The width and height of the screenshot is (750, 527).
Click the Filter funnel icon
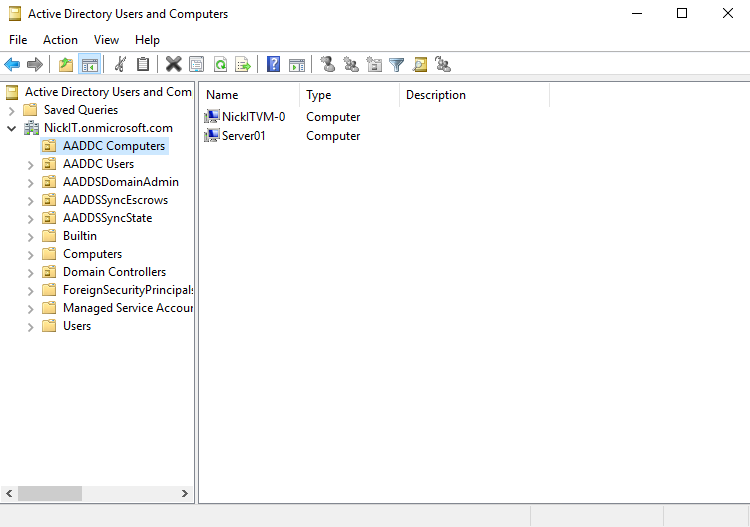[397, 64]
